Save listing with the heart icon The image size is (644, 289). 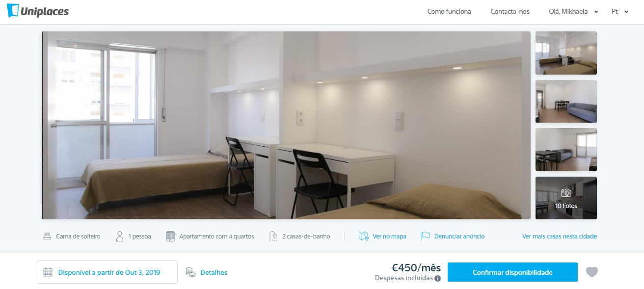(x=592, y=272)
